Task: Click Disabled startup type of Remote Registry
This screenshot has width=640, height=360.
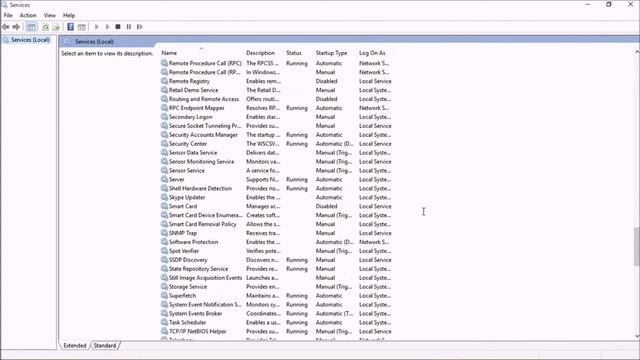Action: (327, 81)
